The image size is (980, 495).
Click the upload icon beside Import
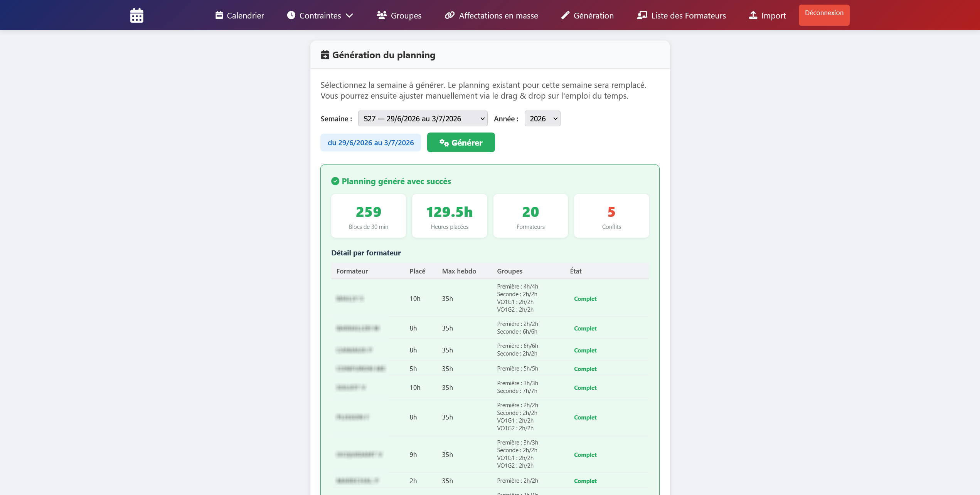(x=753, y=15)
